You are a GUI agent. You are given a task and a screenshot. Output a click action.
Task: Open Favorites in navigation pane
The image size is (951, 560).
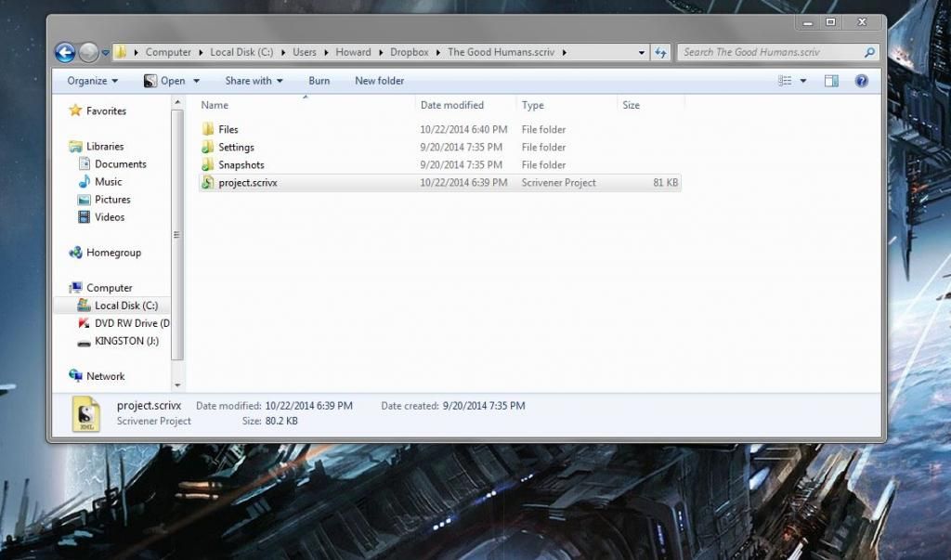106,111
